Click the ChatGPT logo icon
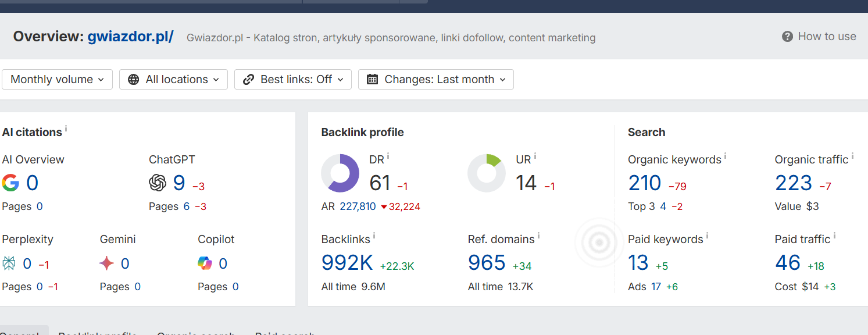 (158, 183)
